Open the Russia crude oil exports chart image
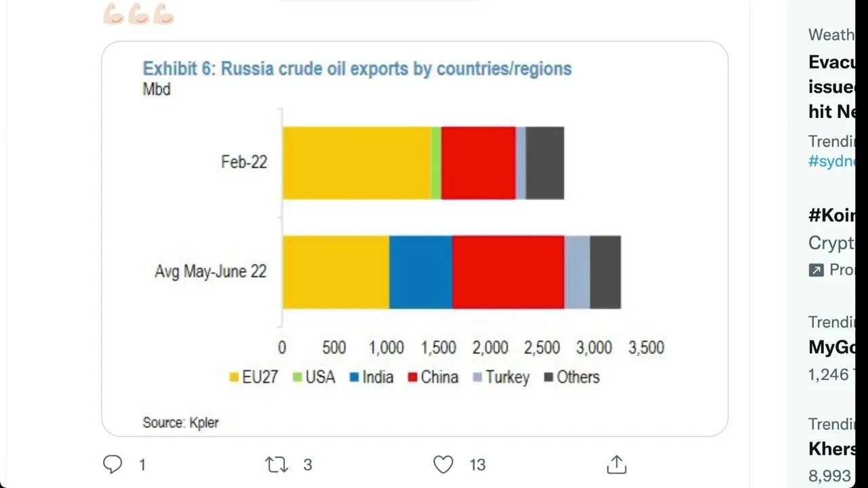Image resolution: width=868 pixels, height=488 pixels. pos(414,239)
